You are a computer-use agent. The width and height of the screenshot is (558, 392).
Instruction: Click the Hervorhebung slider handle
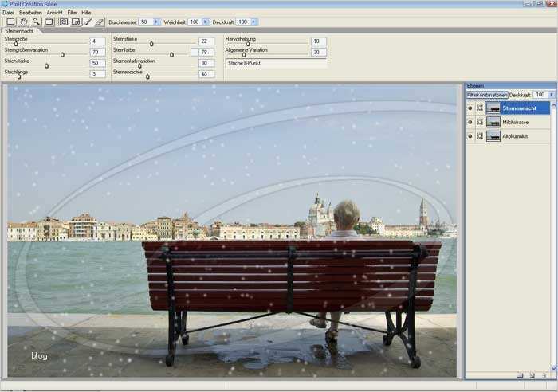pos(248,44)
